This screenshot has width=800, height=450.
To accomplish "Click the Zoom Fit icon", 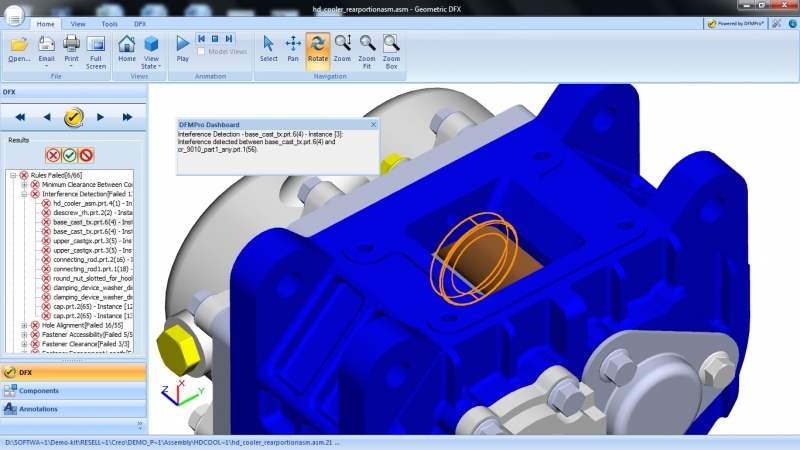I will click(x=367, y=48).
